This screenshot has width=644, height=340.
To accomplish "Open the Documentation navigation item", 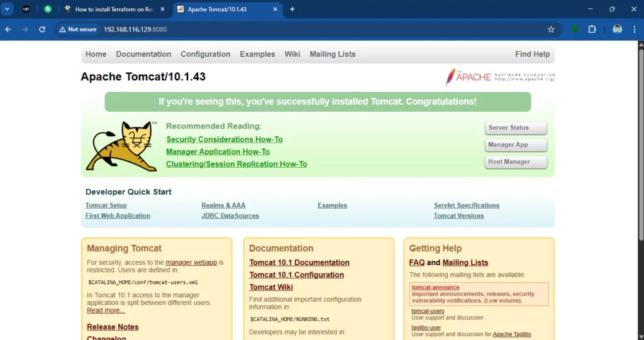I will tap(143, 54).
